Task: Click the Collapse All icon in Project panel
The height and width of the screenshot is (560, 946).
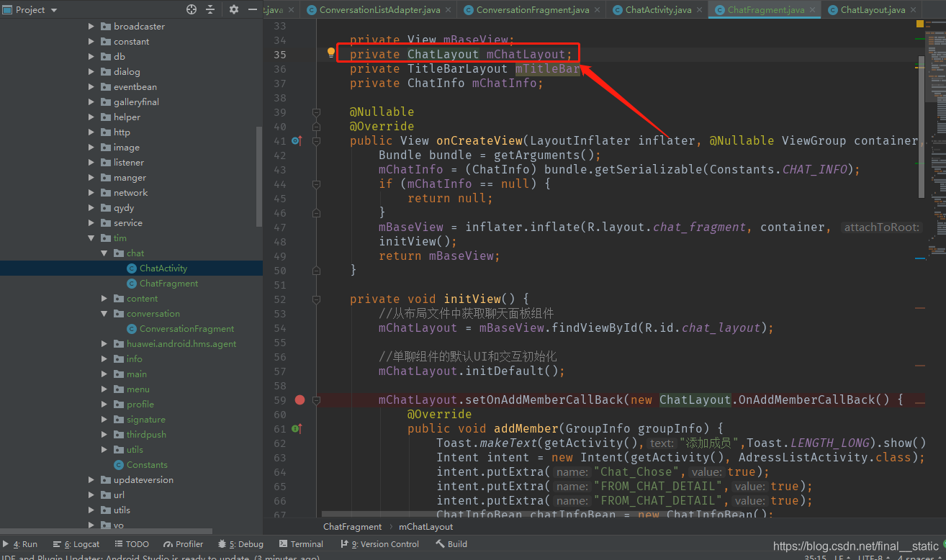Action: coord(210,9)
